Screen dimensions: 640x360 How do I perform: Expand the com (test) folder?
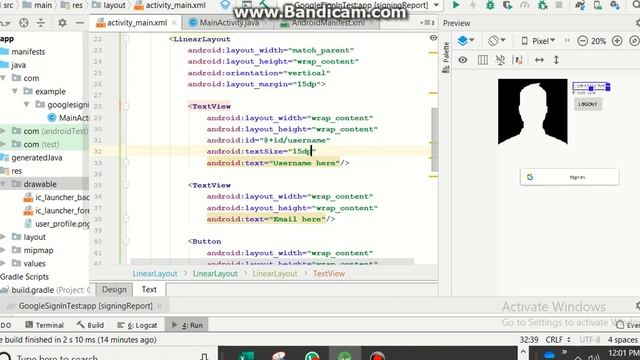(3, 144)
